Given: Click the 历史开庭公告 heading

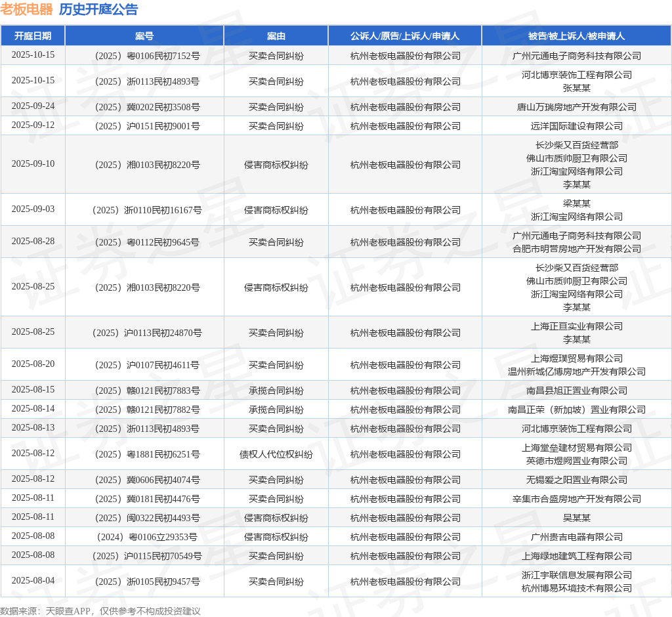Looking at the screenshot, I should pyautogui.click(x=98, y=9).
